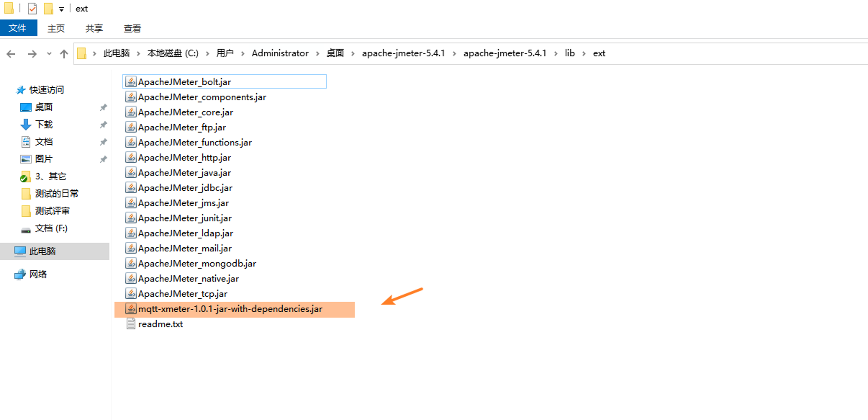Open the 3、其它 folder in sidebar

(x=43, y=176)
